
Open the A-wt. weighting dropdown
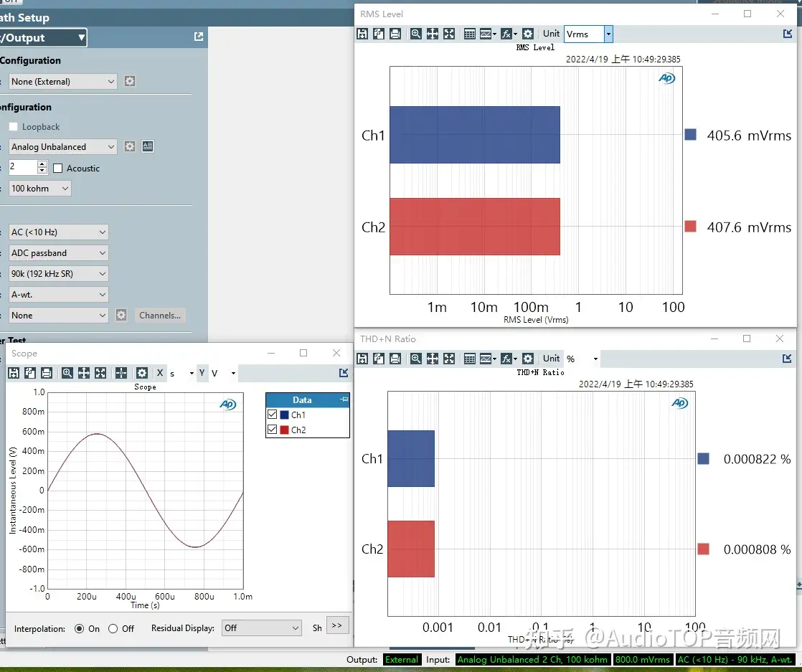tap(58, 295)
